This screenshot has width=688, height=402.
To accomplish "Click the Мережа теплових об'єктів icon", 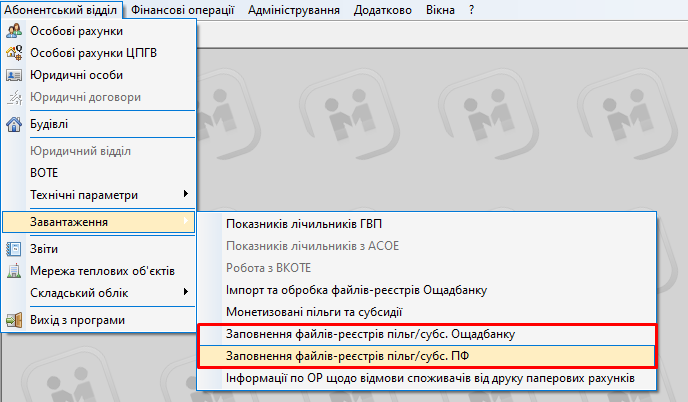I will [x=14, y=271].
